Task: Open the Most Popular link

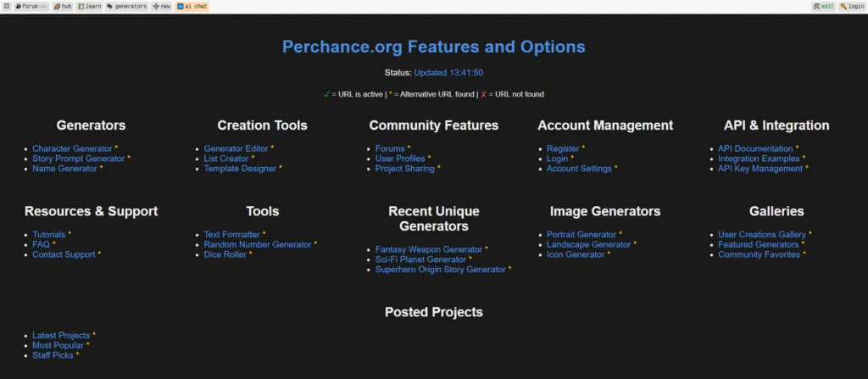Action: coord(58,345)
